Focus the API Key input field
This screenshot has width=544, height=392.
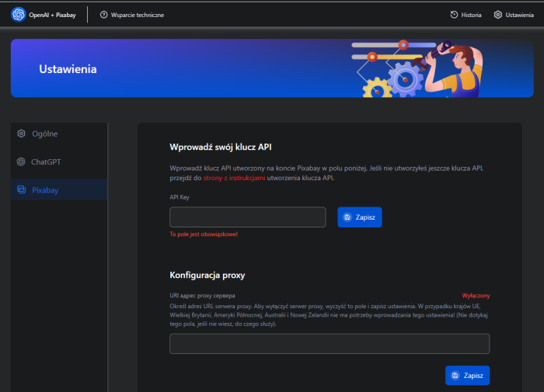pos(247,217)
